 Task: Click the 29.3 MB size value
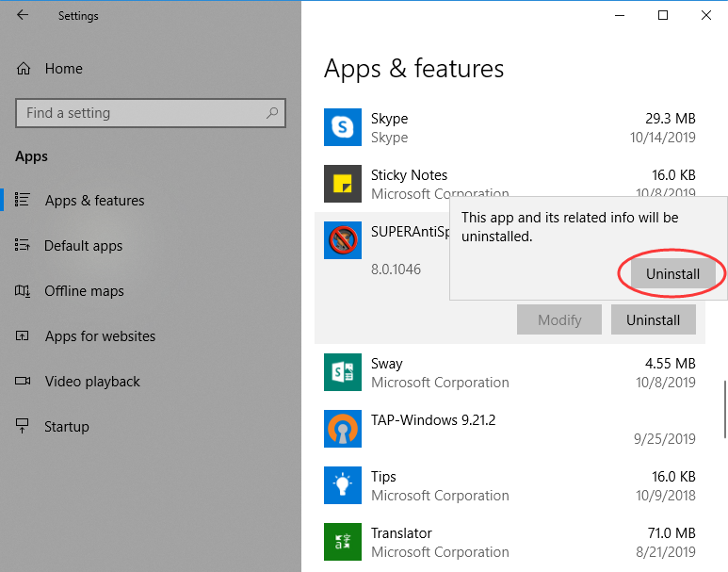click(671, 119)
